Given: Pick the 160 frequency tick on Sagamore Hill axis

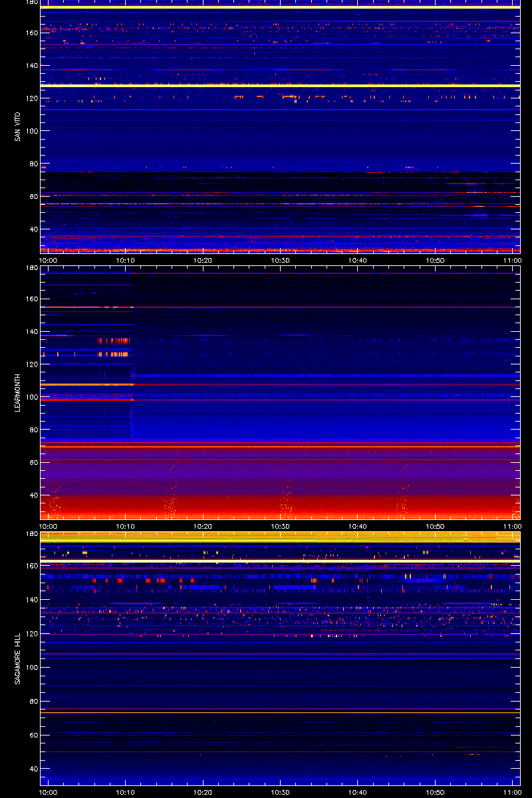Looking at the screenshot, I should tap(31, 566).
